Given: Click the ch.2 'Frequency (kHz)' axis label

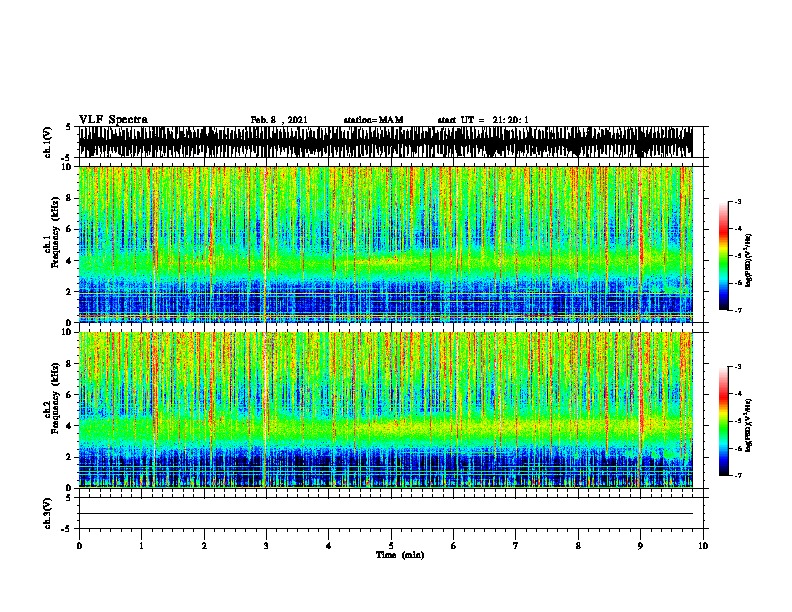Looking at the screenshot, I should 55,398.
